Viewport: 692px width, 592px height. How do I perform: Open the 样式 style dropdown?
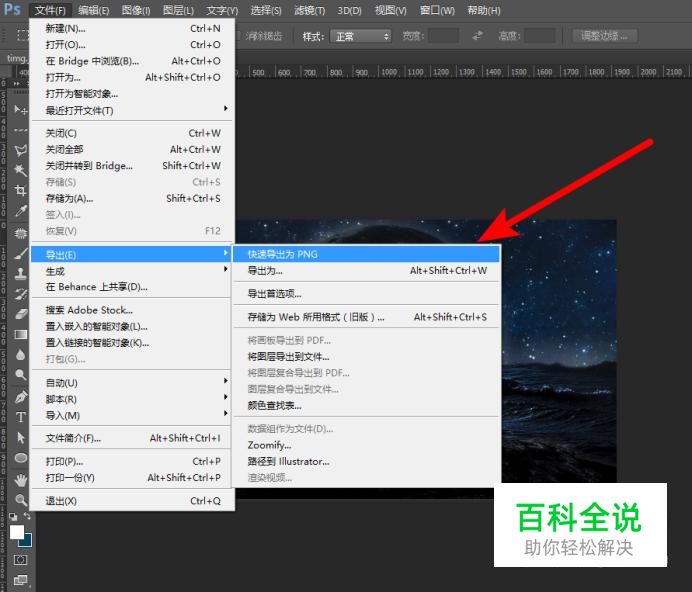[360, 36]
